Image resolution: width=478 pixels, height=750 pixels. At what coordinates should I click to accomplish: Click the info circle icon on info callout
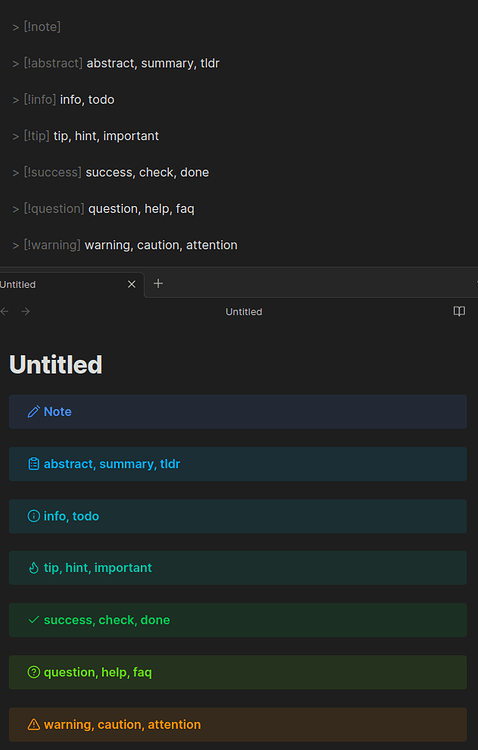pyautogui.click(x=33, y=516)
